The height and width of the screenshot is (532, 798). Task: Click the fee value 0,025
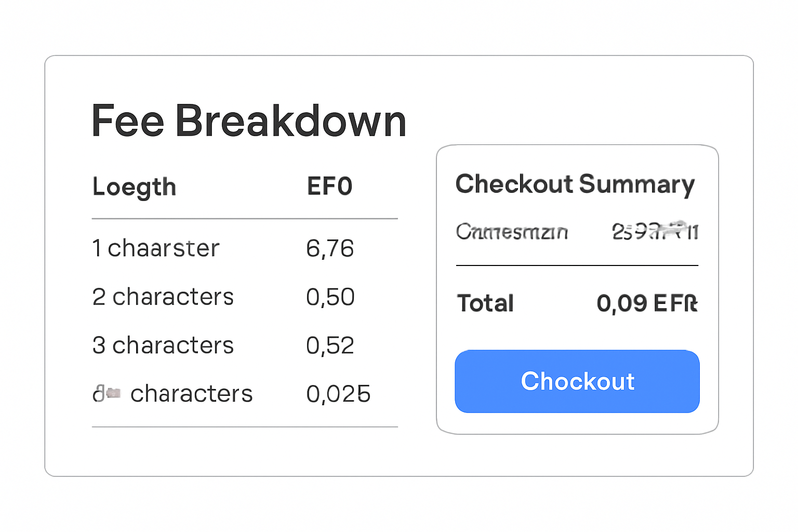pyautogui.click(x=338, y=393)
